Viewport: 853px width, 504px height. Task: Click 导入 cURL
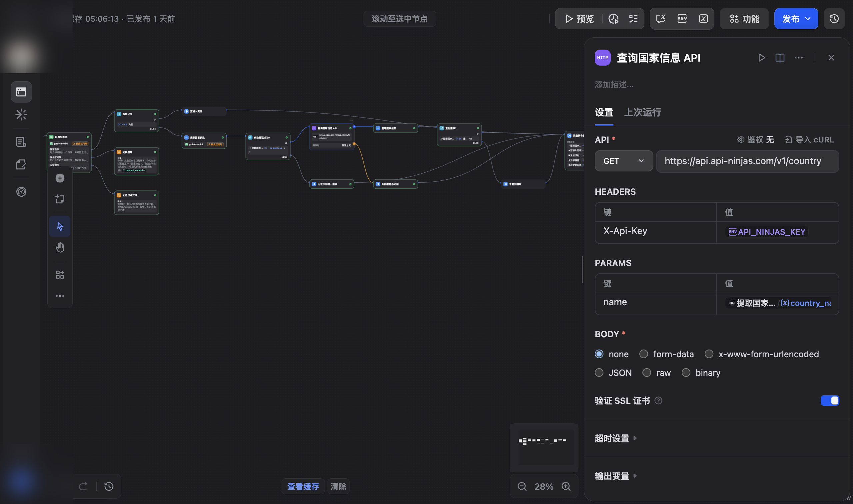click(809, 139)
